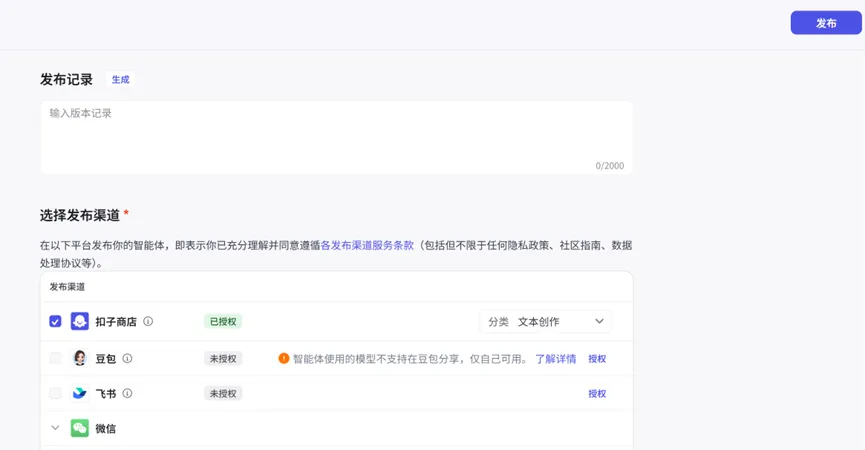Click 授权 link in 飞书 row
Image resolution: width=865 pixels, height=450 pixels.
[597, 394]
